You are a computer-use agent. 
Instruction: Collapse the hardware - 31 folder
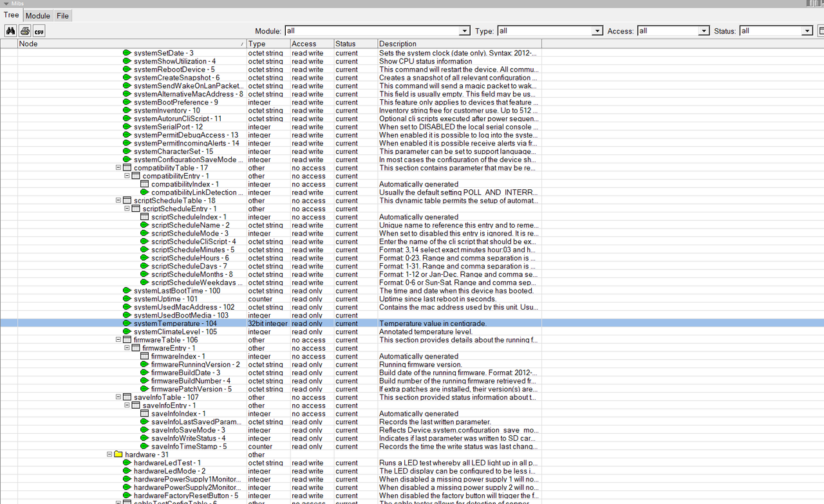pos(109,454)
